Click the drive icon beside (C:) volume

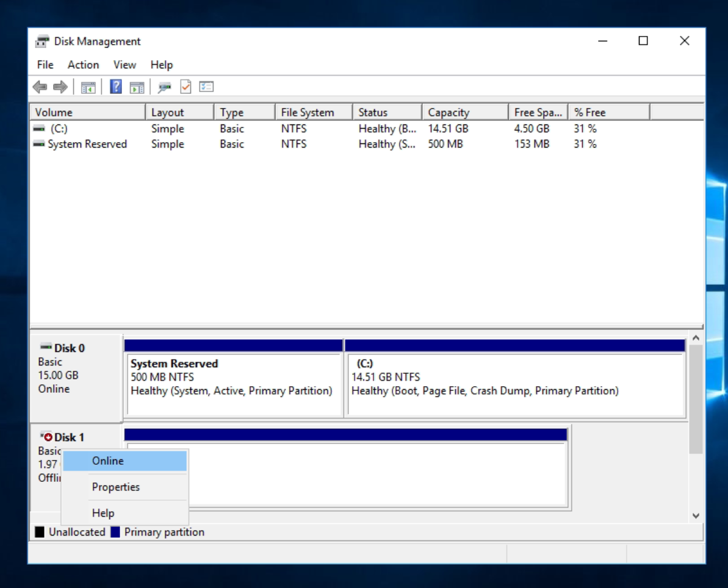click(x=39, y=129)
